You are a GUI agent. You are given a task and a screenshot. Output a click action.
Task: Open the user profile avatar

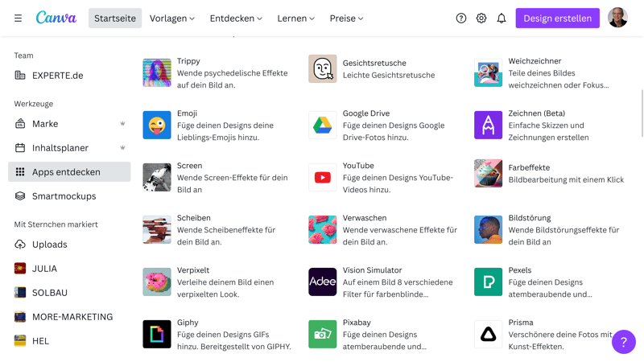617,18
